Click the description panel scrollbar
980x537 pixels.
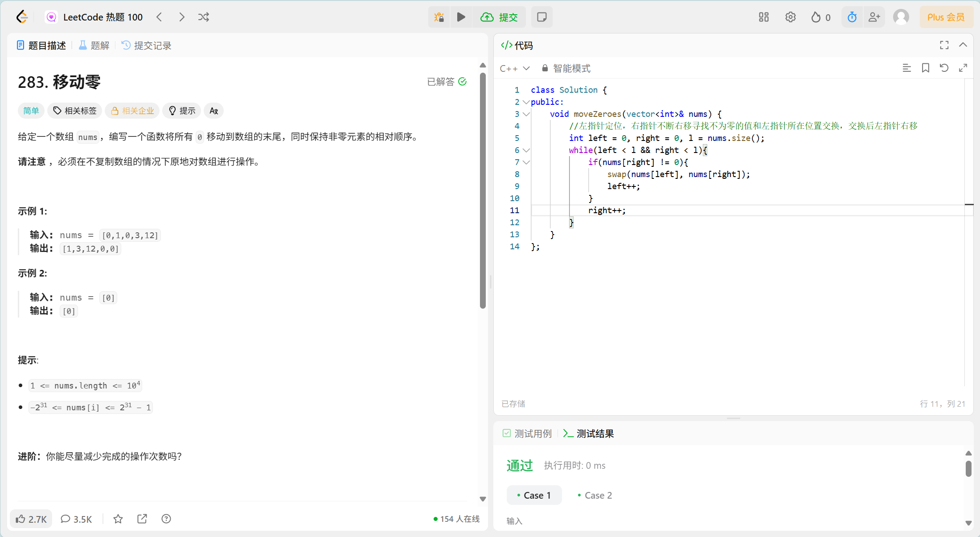[483, 190]
